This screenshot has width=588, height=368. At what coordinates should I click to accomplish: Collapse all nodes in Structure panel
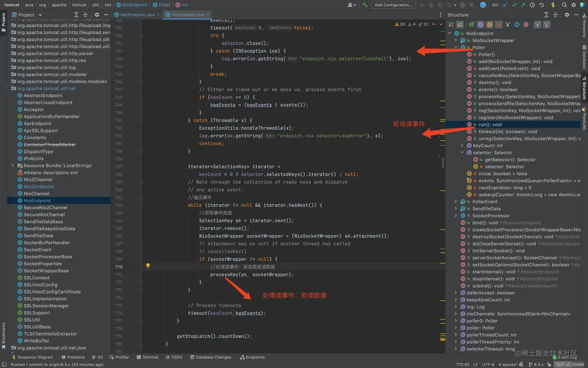[555, 15]
